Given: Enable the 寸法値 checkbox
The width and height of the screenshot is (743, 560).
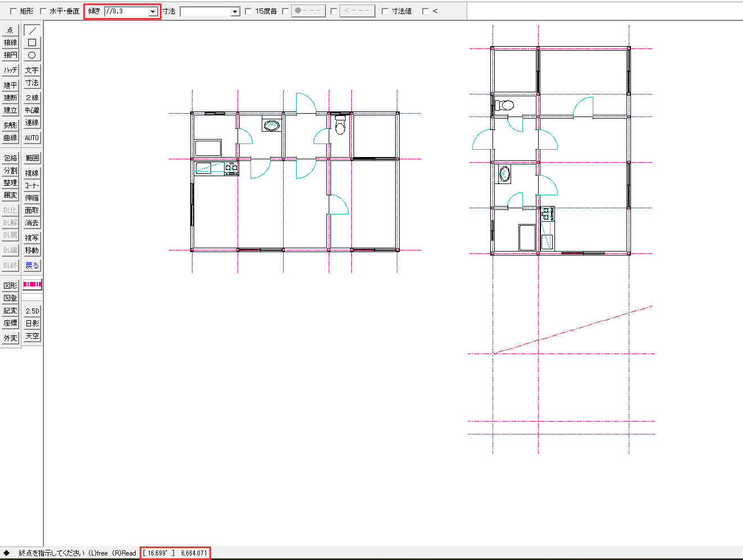Looking at the screenshot, I should click(385, 11).
